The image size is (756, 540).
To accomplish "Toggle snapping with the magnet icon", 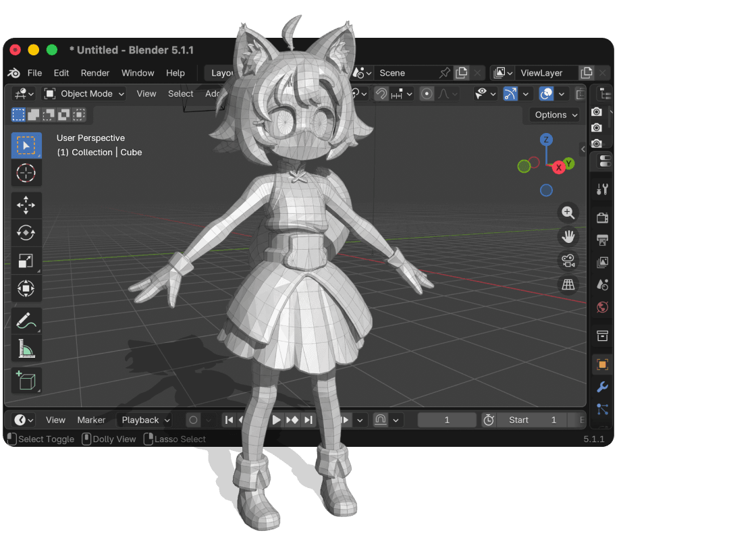I will [x=381, y=94].
